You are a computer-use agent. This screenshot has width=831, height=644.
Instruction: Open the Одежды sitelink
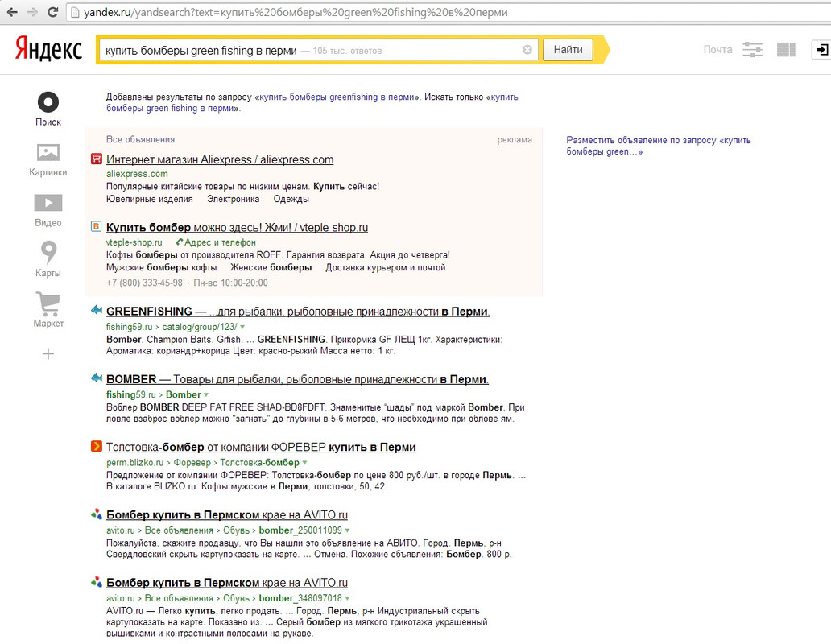point(291,199)
